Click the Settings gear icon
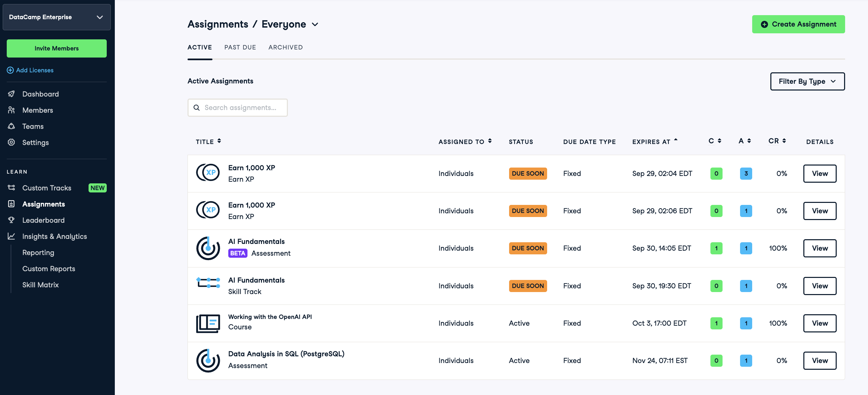The height and width of the screenshot is (395, 868). pos(11,142)
